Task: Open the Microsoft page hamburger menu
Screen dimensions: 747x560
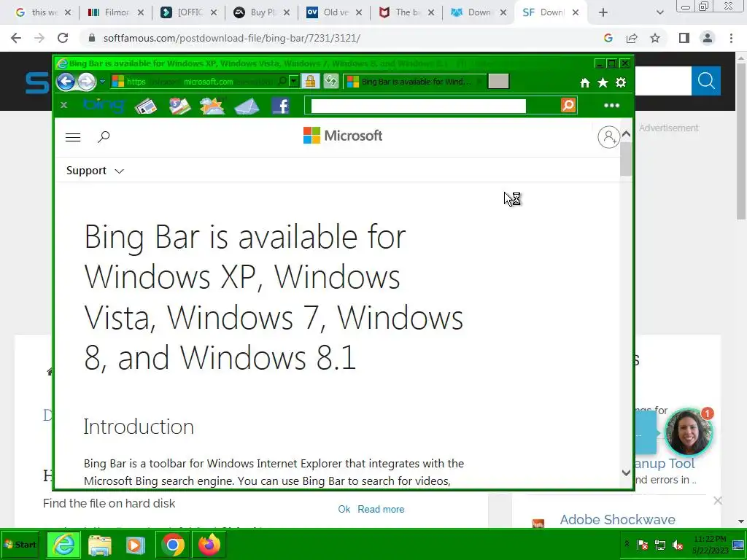Action: click(x=73, y=137)
